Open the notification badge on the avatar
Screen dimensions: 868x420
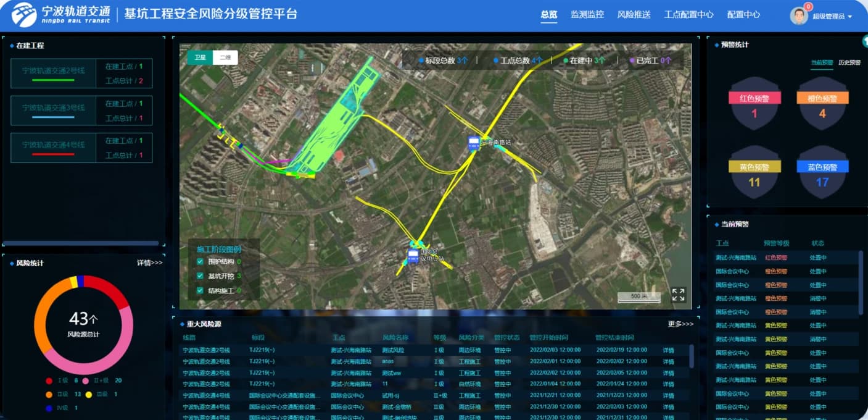pyautogui.click(x=808, y=7)
